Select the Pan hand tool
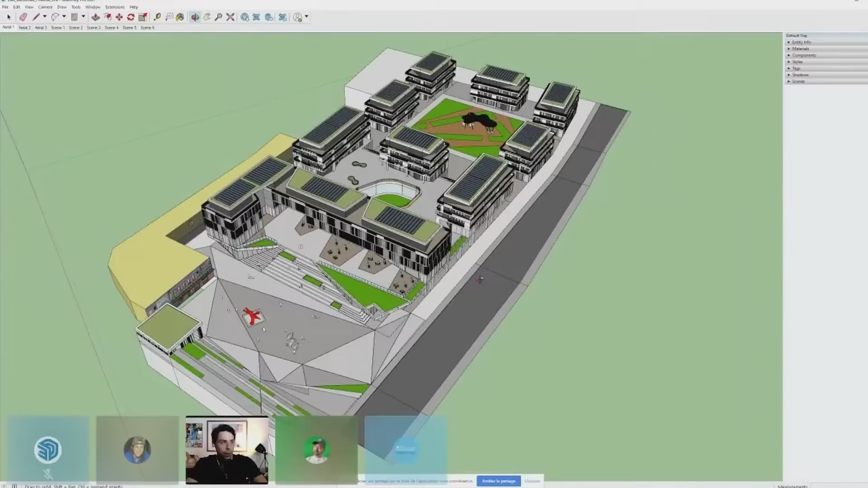 click(207, 17)
